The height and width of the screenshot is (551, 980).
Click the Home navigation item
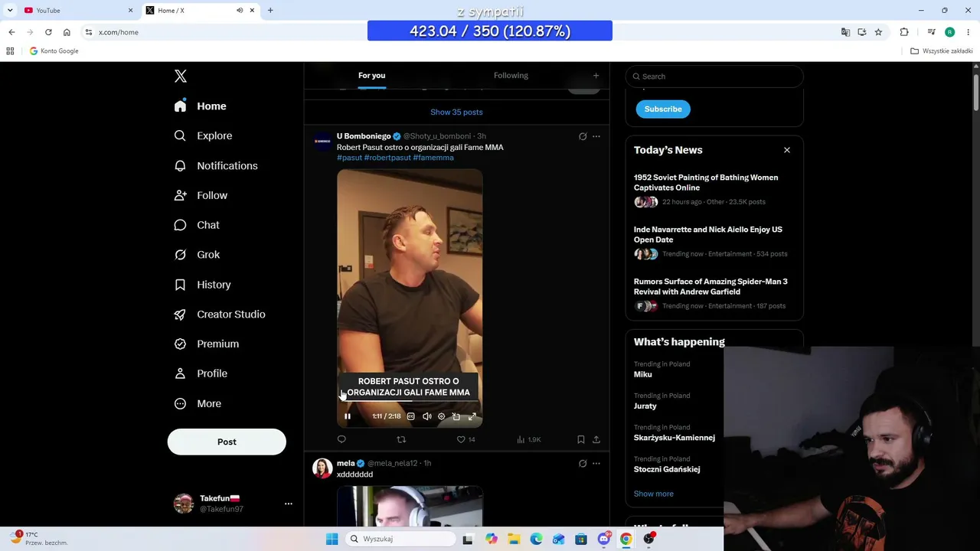200,106
